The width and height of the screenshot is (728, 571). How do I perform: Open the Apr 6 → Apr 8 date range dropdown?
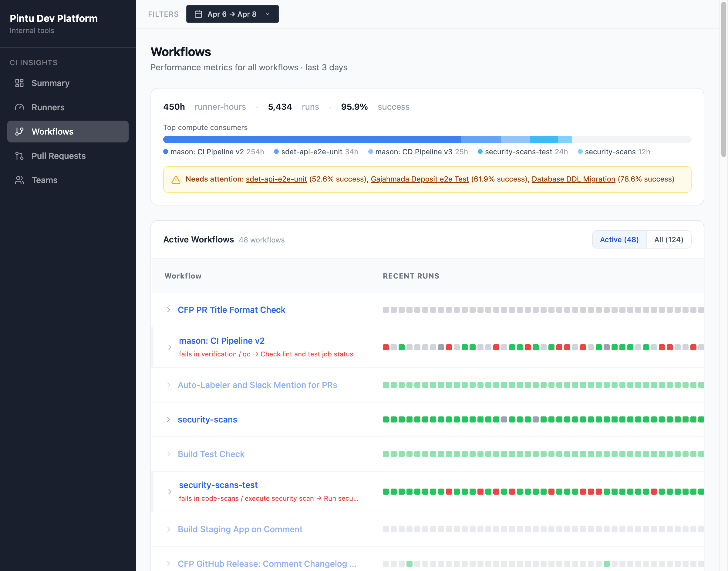(x=232, y=14)
